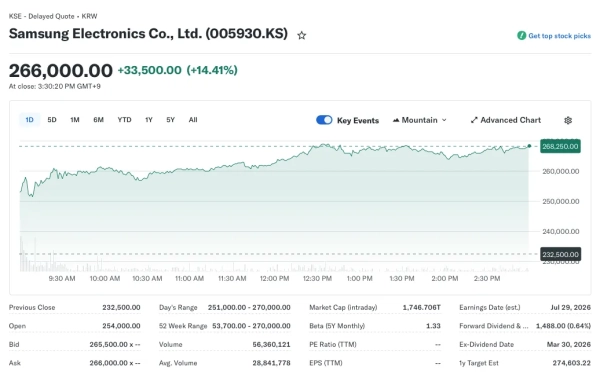Click the 260,000.00 price axis label
Image resolution: width=600 pixels, height=374 pixels.
pyautogui.click(x=561, y=171)
